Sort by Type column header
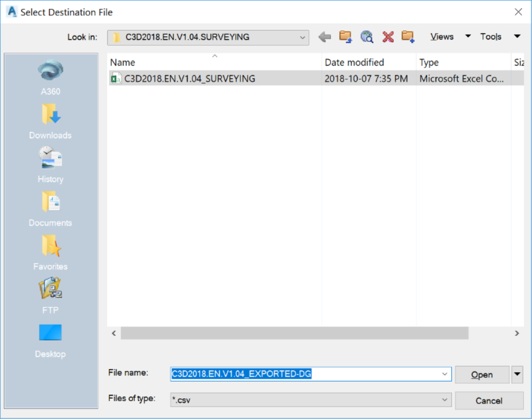This screenshot has width=532, height=419. point(463,62)
